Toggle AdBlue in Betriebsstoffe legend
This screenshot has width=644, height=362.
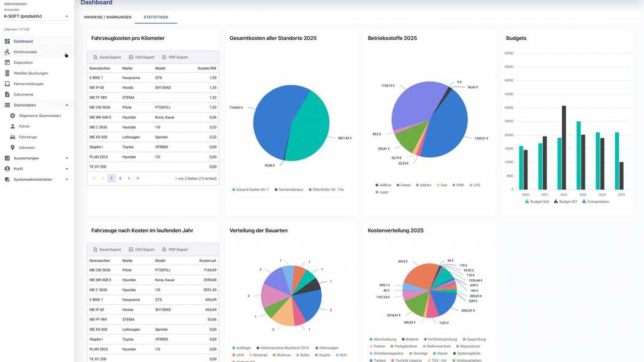click(x=383, y=186)
